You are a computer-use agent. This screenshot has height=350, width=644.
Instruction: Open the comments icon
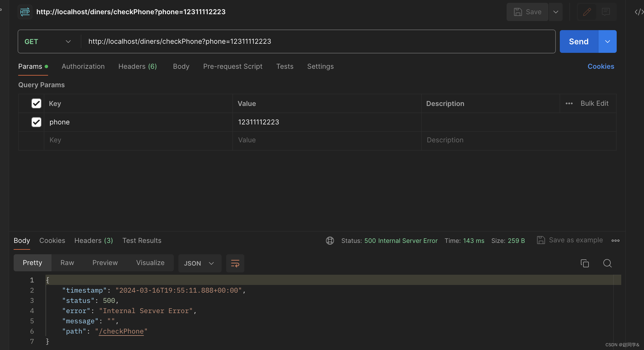(x=606, y=12)
